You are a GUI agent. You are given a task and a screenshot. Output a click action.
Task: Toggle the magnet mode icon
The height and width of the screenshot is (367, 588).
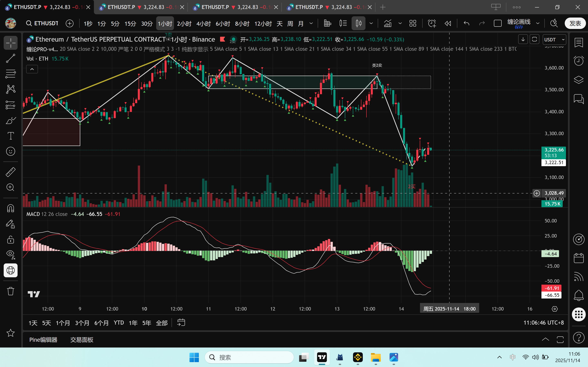click(x=10, y=208)
